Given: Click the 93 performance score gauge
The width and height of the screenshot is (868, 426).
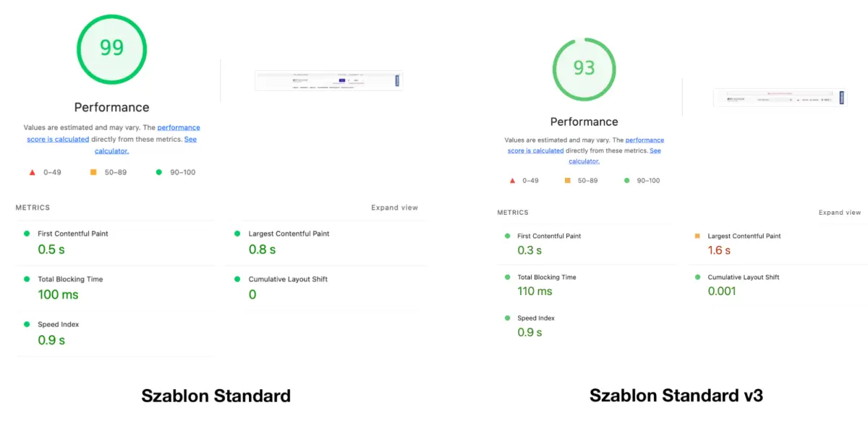Looking at the screenshot, I should 584,68.
